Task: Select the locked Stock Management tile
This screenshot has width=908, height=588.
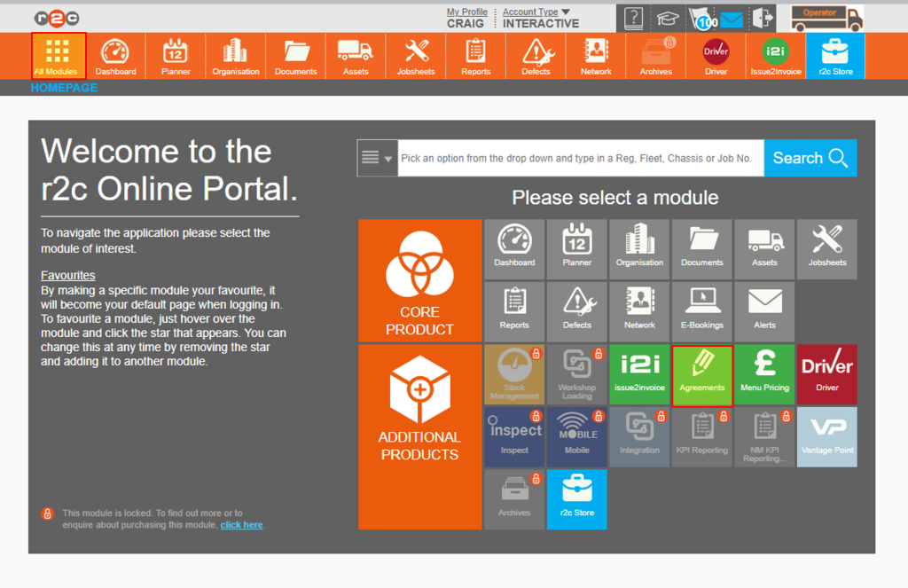Action: (514, 374)
